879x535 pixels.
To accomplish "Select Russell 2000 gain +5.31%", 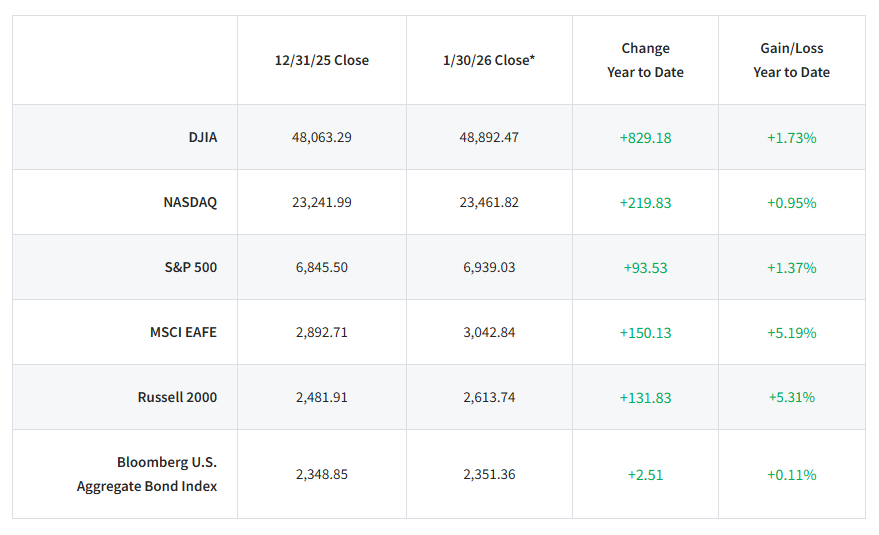I will click(x=791, y=397).
